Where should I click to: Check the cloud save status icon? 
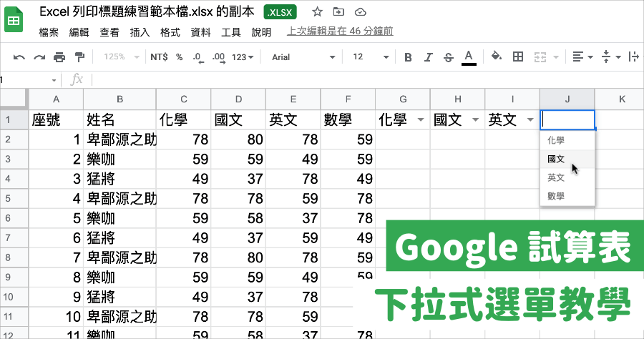point(360,12)
